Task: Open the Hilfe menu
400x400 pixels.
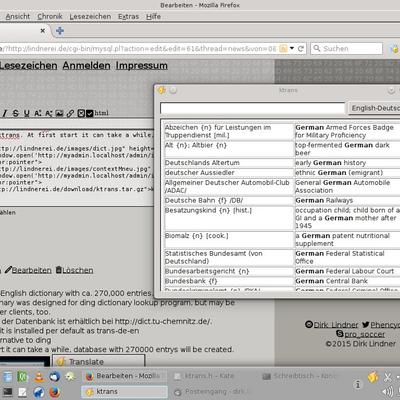Action: pos(153,16)
